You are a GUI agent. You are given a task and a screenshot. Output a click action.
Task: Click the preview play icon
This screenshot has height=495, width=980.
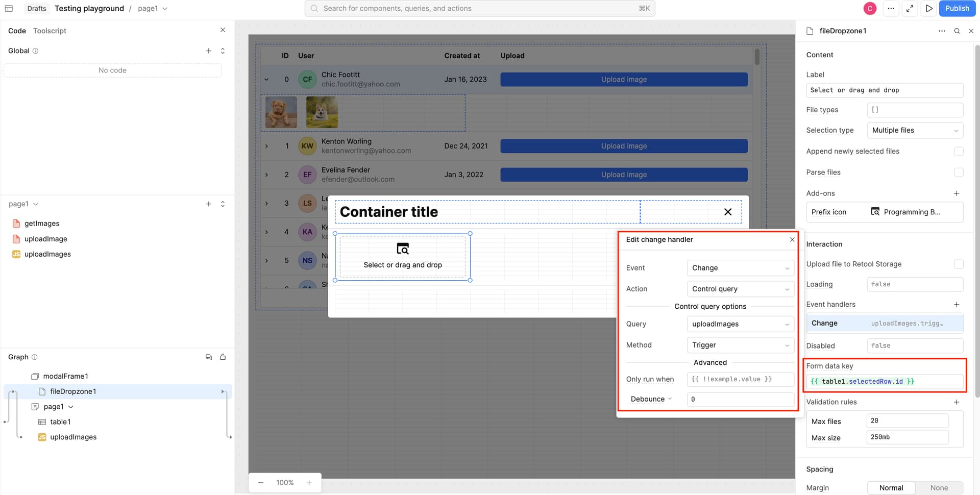coord(929,9)
